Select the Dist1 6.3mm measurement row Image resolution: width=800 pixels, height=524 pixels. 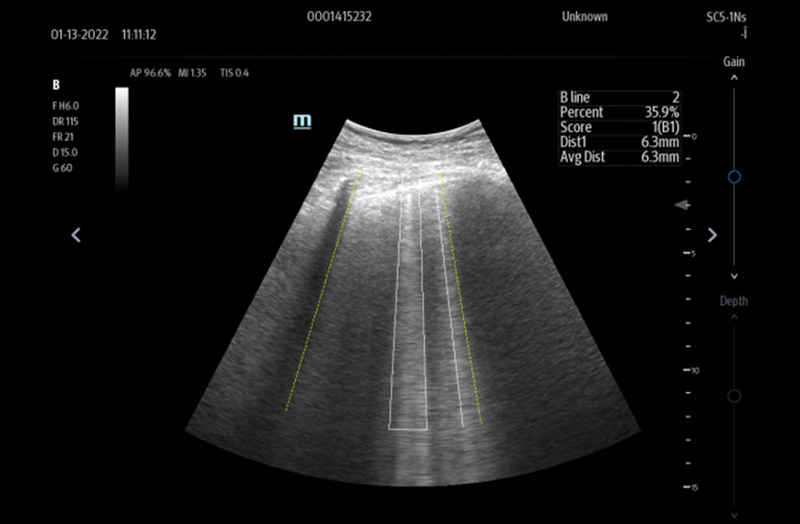click(x=619, y=142)
